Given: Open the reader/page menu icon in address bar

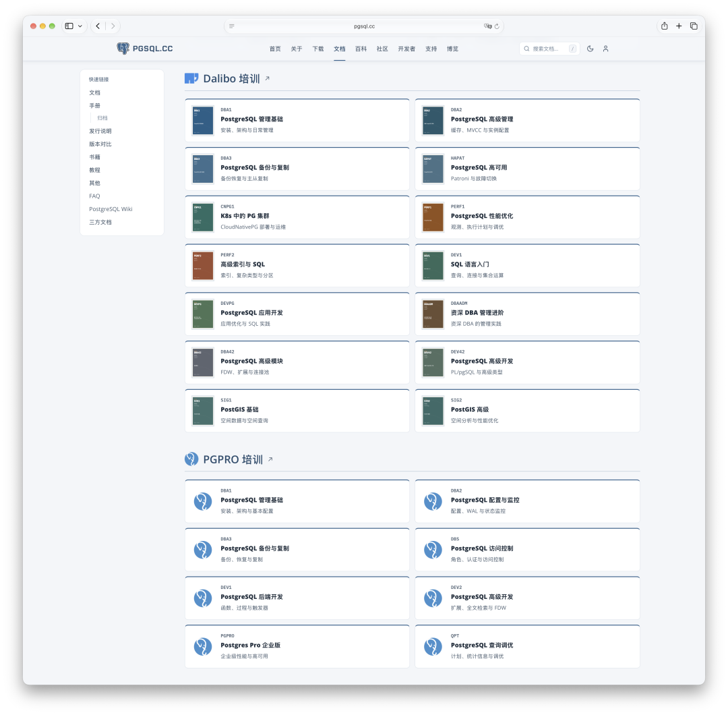Looking at the screenshot, I should 232,26.
